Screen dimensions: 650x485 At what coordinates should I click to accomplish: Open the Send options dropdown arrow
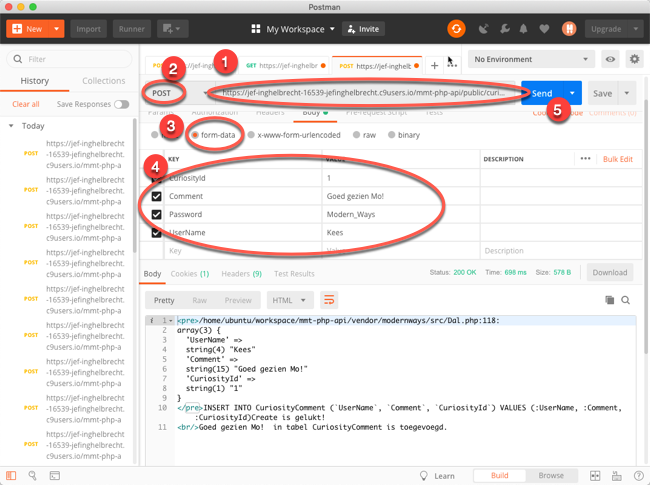(x=572, y=93)
